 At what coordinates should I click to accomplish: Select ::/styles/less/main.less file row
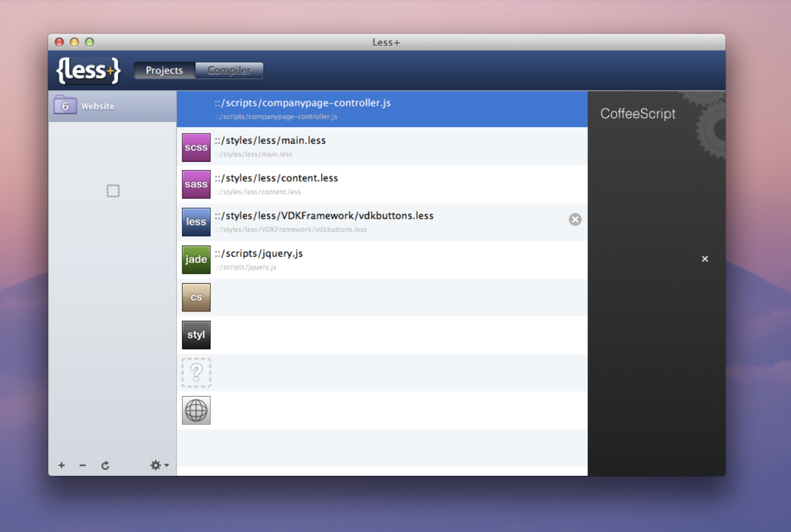382,147
